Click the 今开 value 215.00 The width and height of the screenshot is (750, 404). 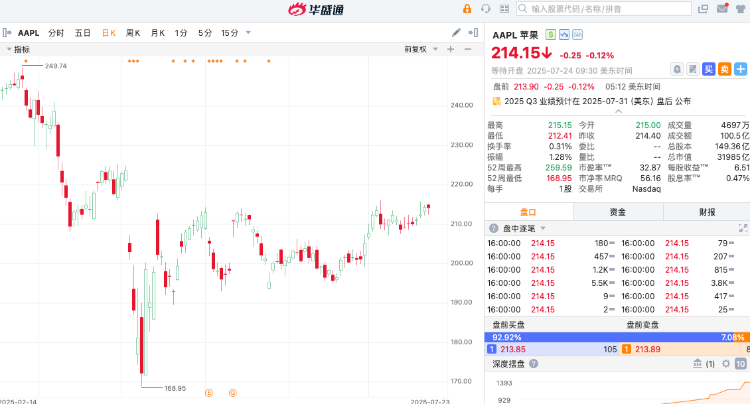648,125
